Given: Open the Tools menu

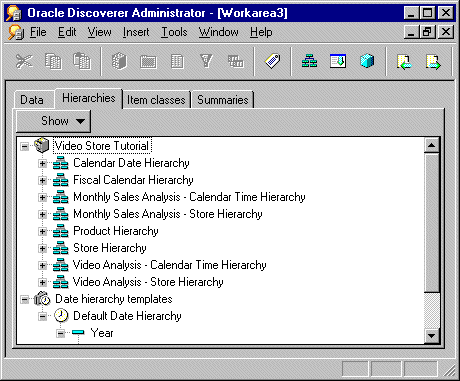Looking at the screenshot, I should (174, 32).
